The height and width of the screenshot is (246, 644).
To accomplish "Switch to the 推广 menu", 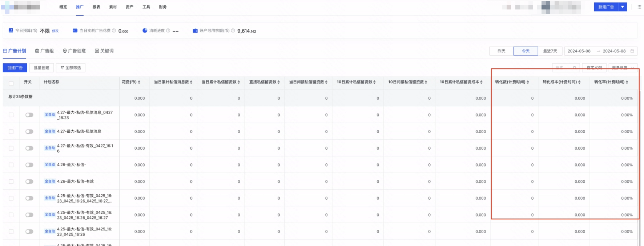I will [80, 7].
